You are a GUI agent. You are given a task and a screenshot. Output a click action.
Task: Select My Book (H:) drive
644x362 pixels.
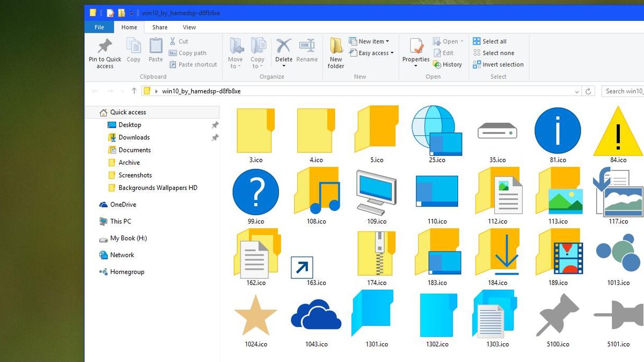point(123,238)
